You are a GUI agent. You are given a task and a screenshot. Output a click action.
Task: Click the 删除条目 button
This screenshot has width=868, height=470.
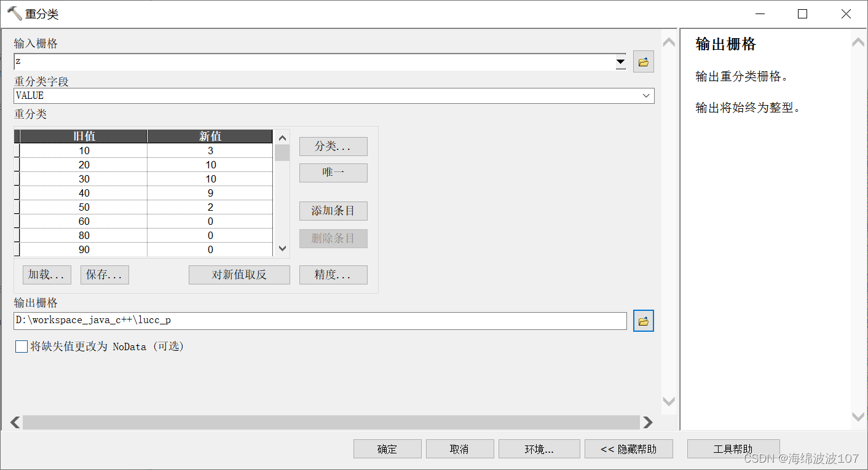coord(333,238)
